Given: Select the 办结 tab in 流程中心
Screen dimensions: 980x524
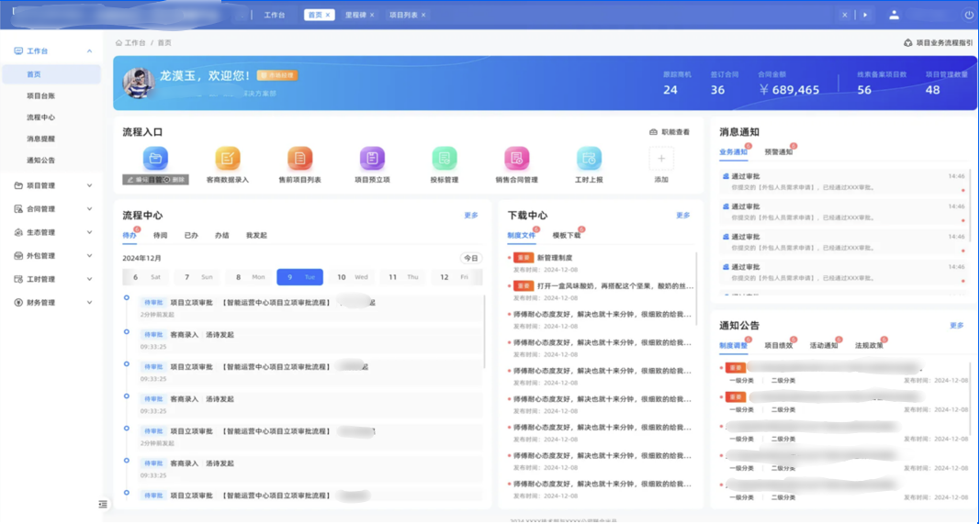Looking at the screenshot, I should (x=222, y=236).
